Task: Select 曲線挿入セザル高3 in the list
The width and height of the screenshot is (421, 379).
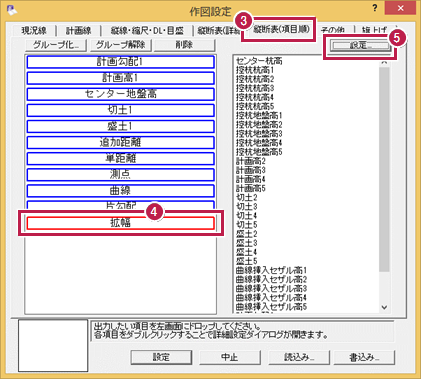Action: pyautogui.click(x=271, y=288)
